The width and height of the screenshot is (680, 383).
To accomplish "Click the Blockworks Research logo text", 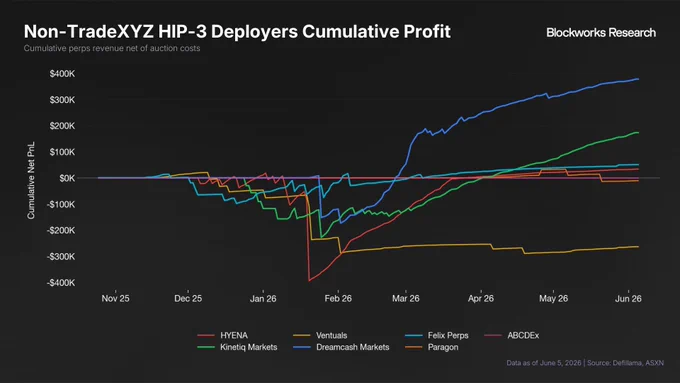I will coord(601,33).
